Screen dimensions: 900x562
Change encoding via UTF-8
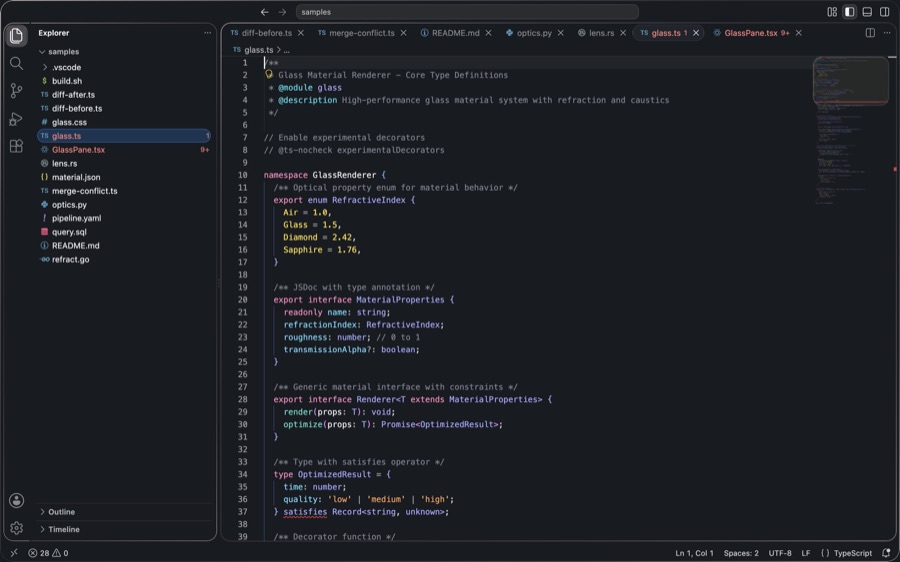click(780, 553)
